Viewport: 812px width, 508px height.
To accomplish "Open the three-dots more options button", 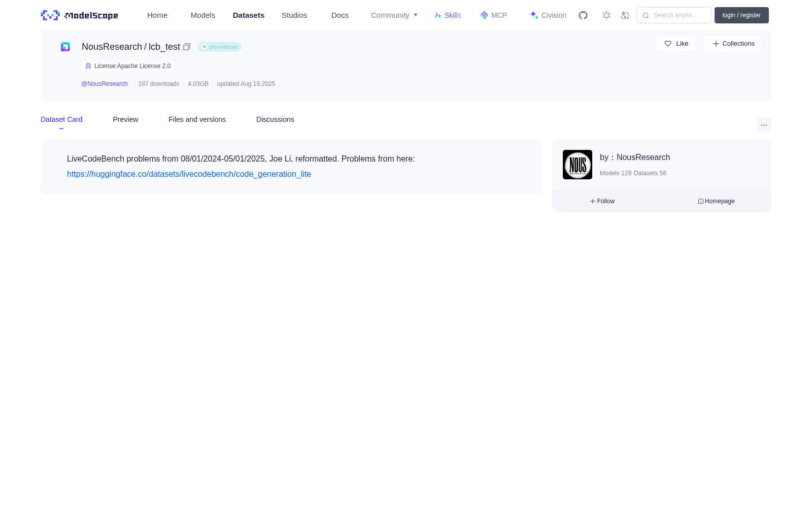I will click(x=764, y=125).
